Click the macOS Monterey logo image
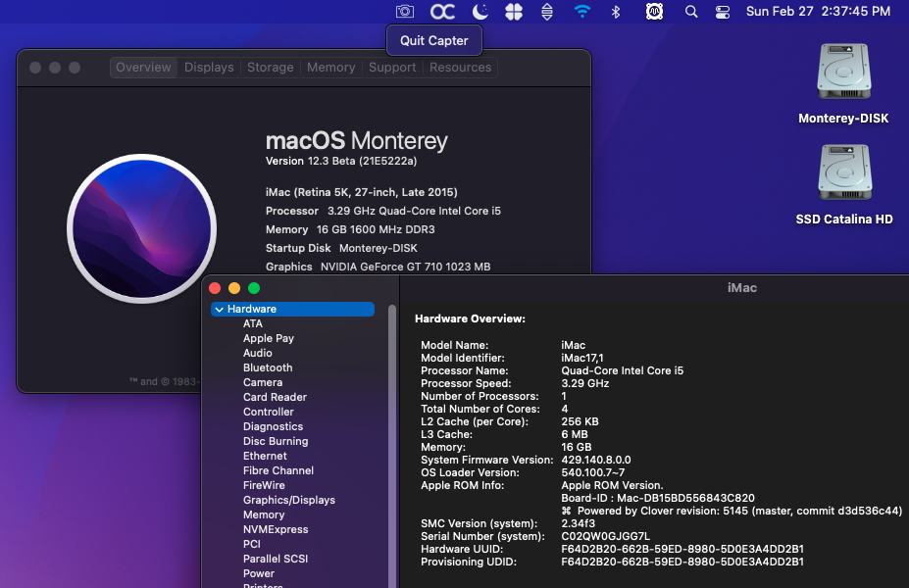Viewport: 909px width, 588px height. 141,228
